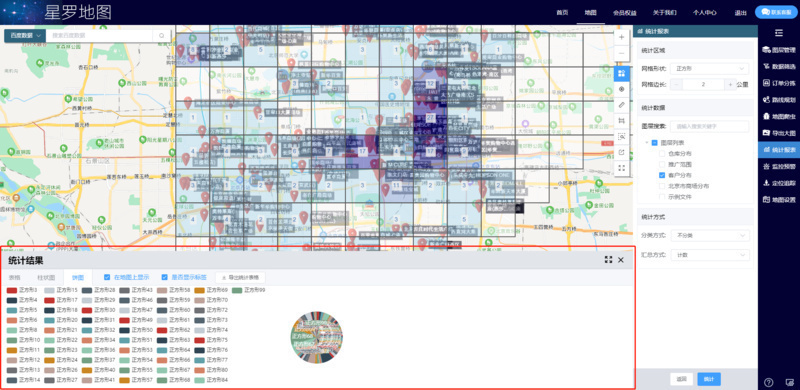The width and height of the screenshot is (800, 390).
Task: Click the feedback icon at the sidebar bottom
Action: (x=790, y=382)
